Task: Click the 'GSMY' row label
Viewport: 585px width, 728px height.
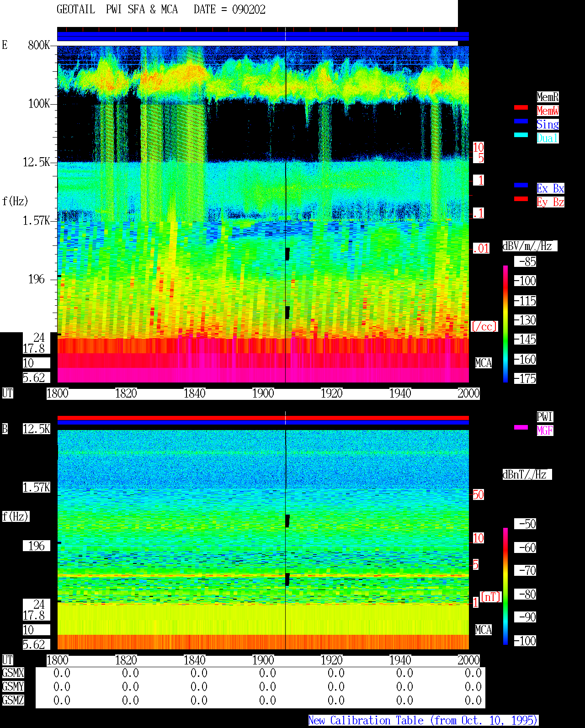Action: click(x=13, y=686)
